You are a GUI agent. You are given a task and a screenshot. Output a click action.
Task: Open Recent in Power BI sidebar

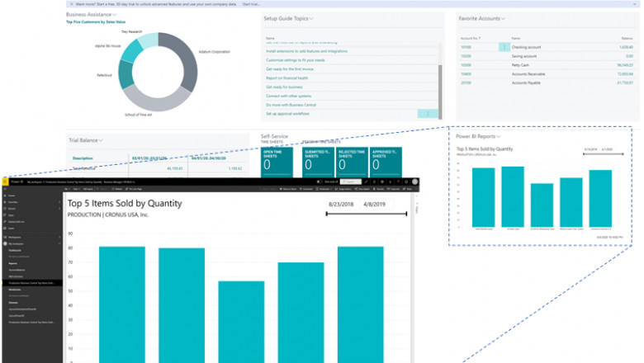point(10,209)
